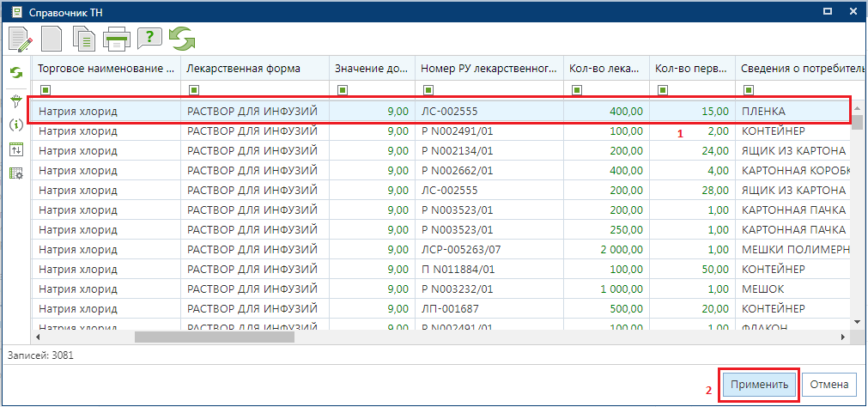Open help with the question mark icon

(x=149, y=38)
